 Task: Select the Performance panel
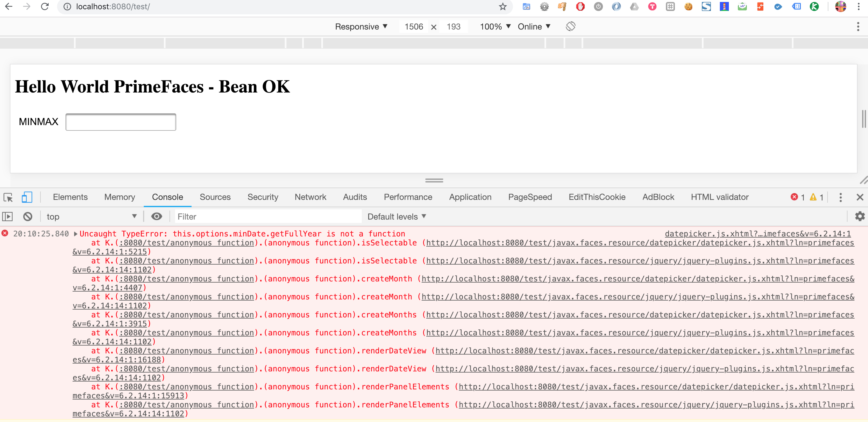click(x=408, y=197)
